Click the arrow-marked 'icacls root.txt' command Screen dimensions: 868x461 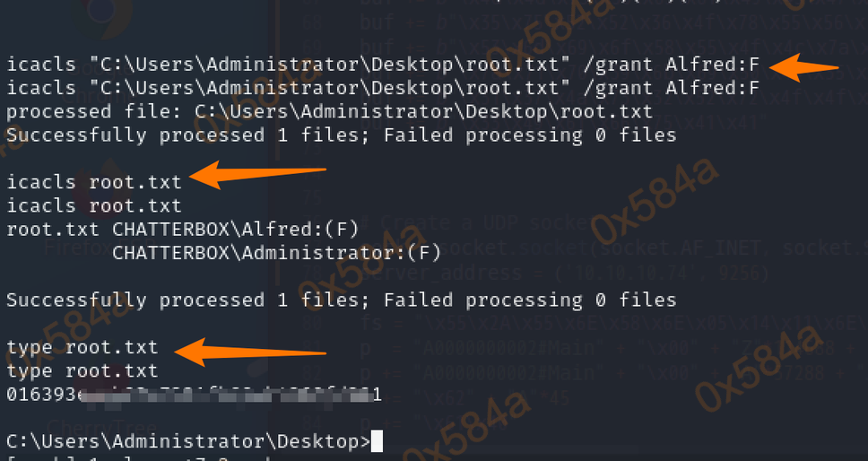click(94, 182)
